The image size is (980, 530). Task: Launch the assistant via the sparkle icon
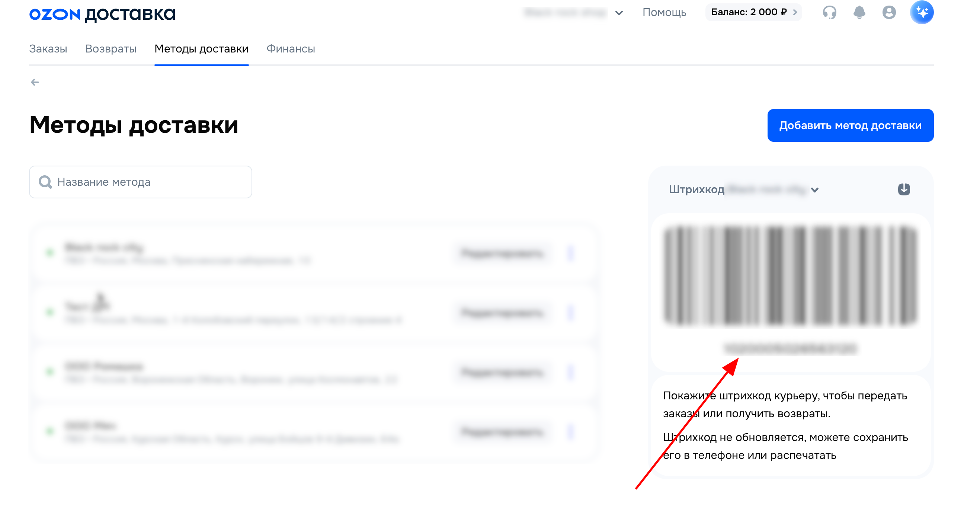[922, 13]
